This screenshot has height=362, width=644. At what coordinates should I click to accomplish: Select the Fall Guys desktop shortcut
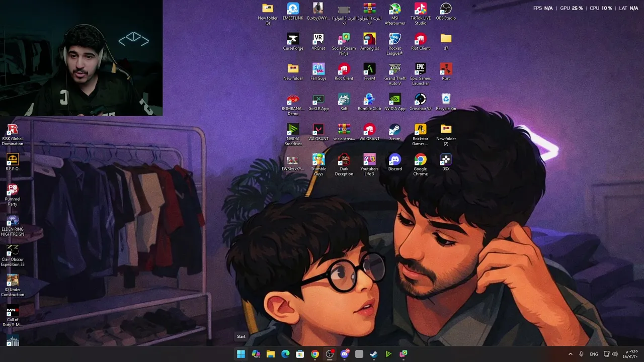click(318, 72)
